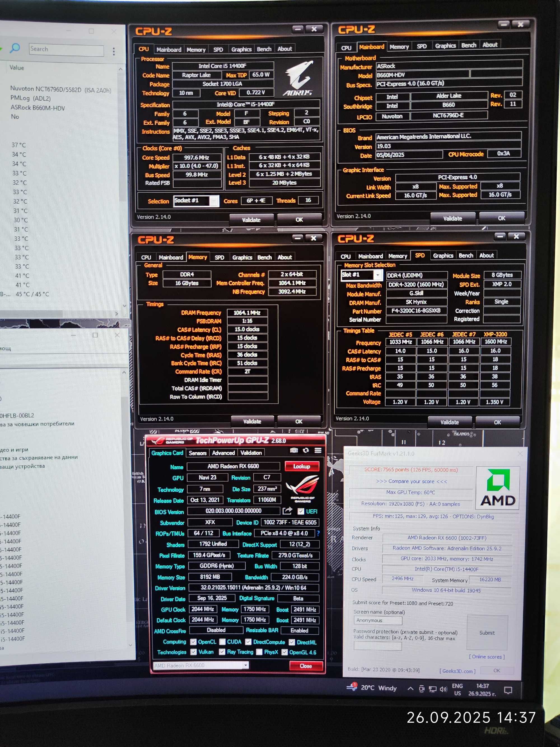Expand the hidden tray icons chevron
Viewport: 560px width, 747px height.
(x=410, y=688)
